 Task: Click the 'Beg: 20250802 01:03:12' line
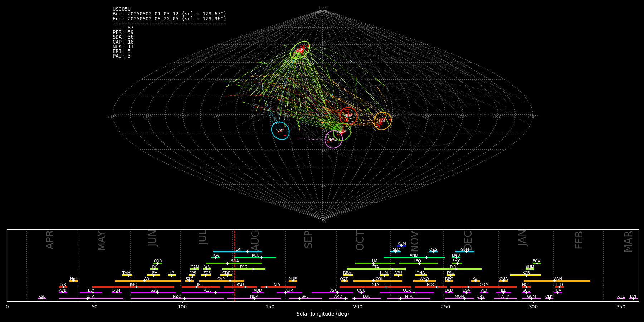[170, 14]
